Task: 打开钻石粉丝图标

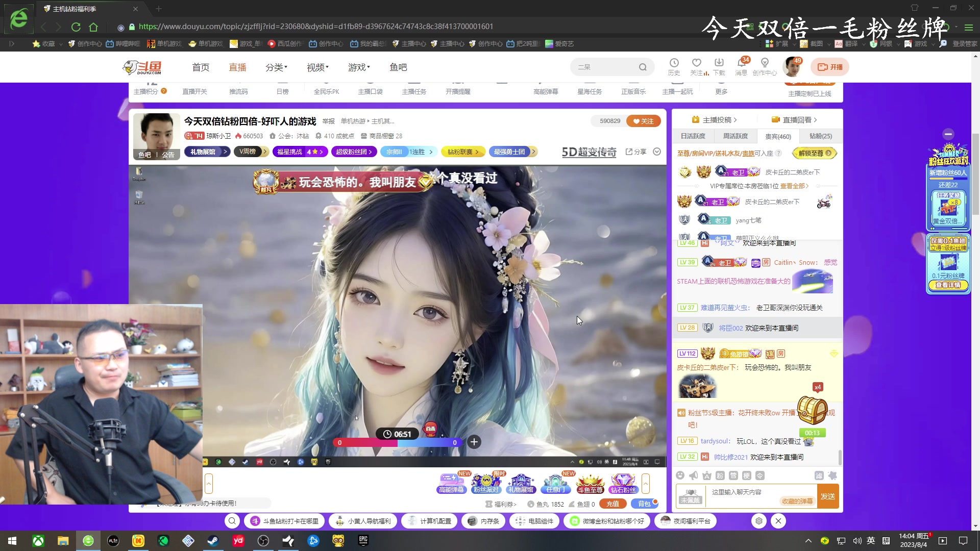Action: click(x=624, y=482)
